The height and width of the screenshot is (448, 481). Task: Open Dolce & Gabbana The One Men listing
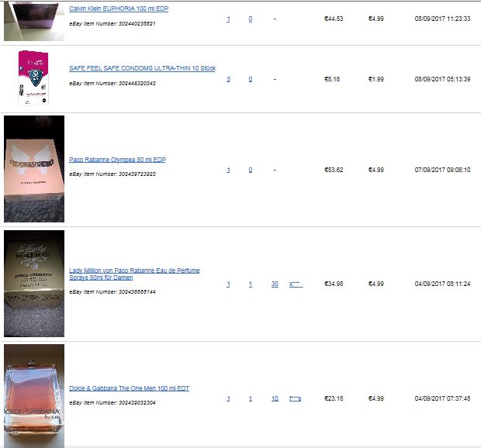(129, 388)
